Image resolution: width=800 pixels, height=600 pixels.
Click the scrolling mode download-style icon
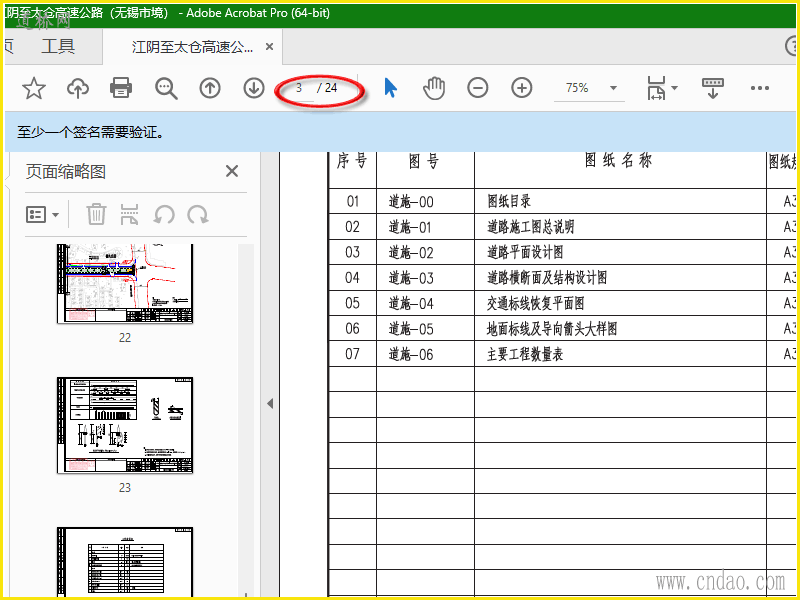[x=713, y=88]
